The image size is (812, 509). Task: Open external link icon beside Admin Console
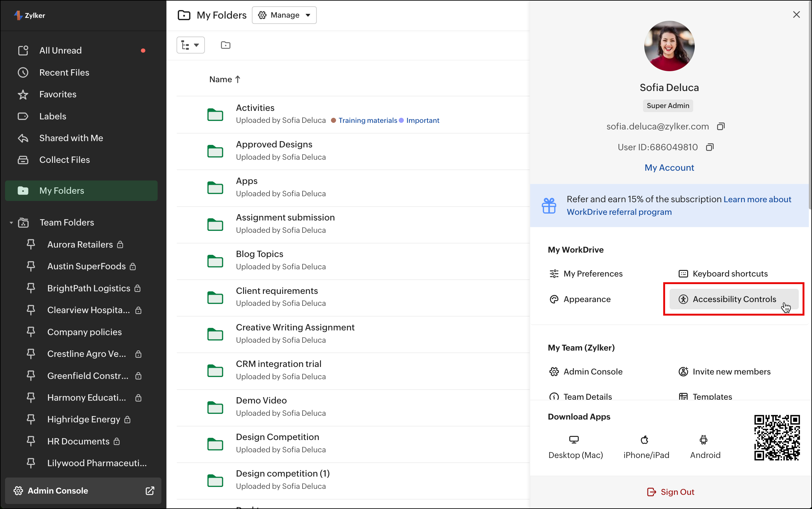coord(150,490)
